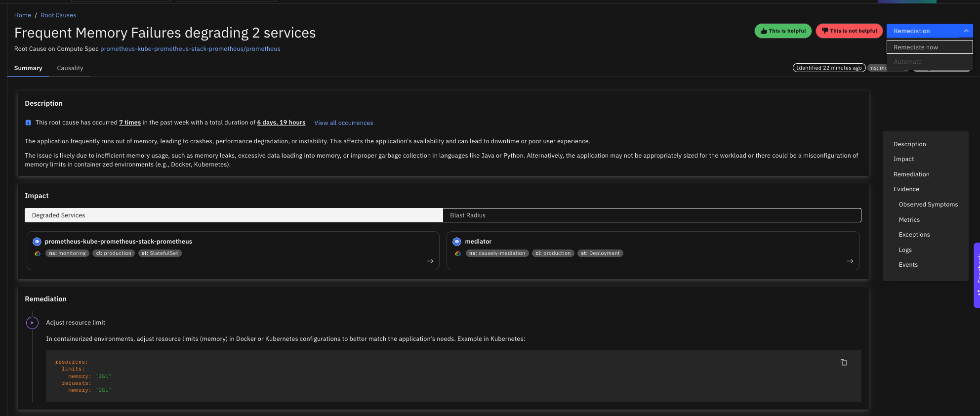Image resolution: width=980 pixels, height=416 pixels.
Task: Click Adjust resource limit step title
Action: 76,323
